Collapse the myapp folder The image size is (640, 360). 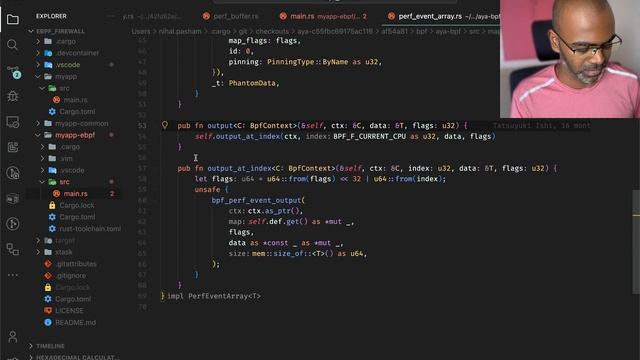pos(38,76)
